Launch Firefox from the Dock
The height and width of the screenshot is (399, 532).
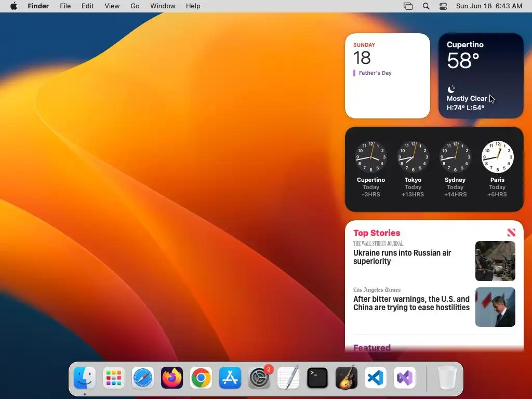click(x=172, y=378)
